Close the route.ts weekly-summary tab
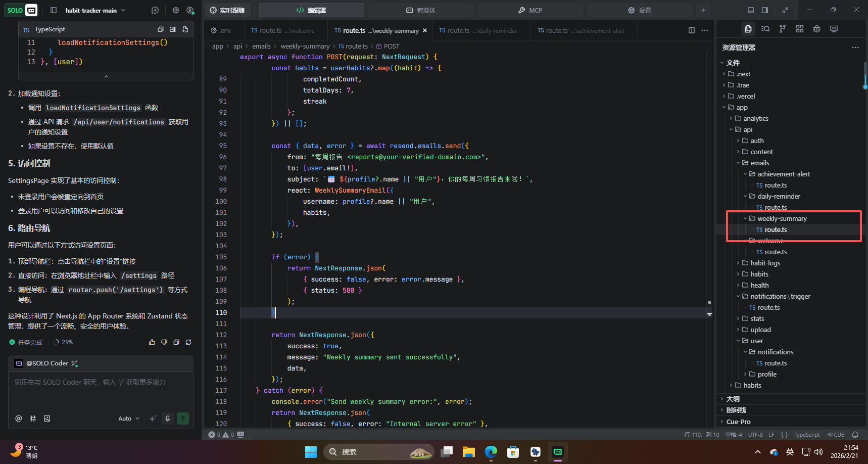This screenshot has width=868, height=464. point(425,31)
